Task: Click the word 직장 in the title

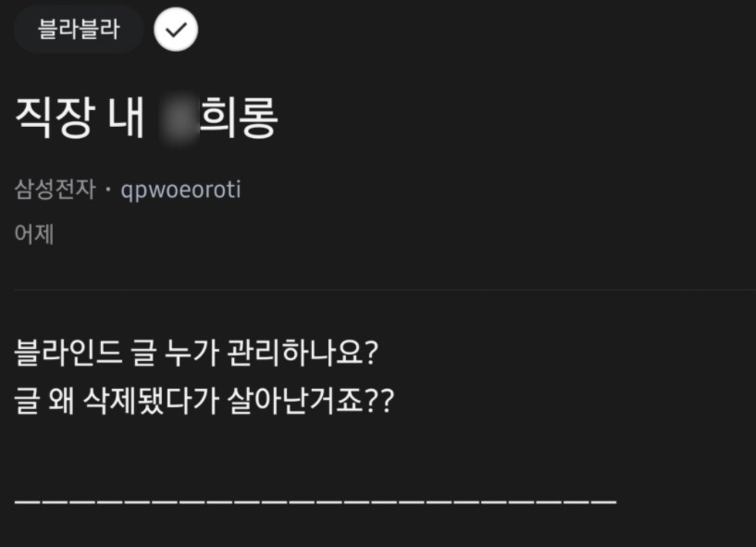Action: click(x=54, y=118)
